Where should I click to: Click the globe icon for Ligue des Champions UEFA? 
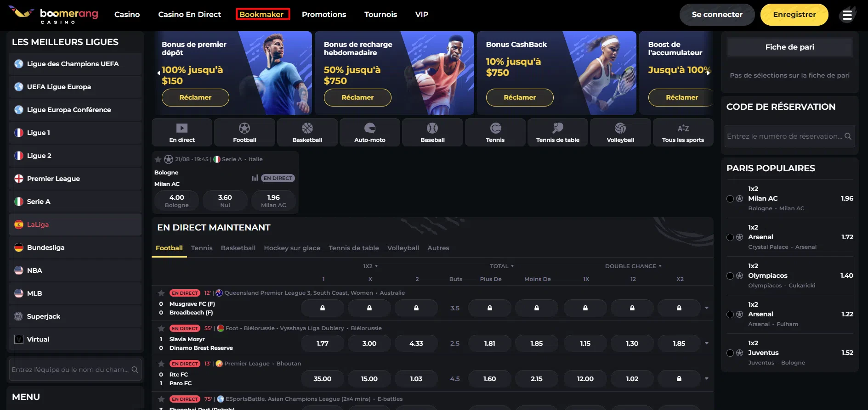point(19,64)
